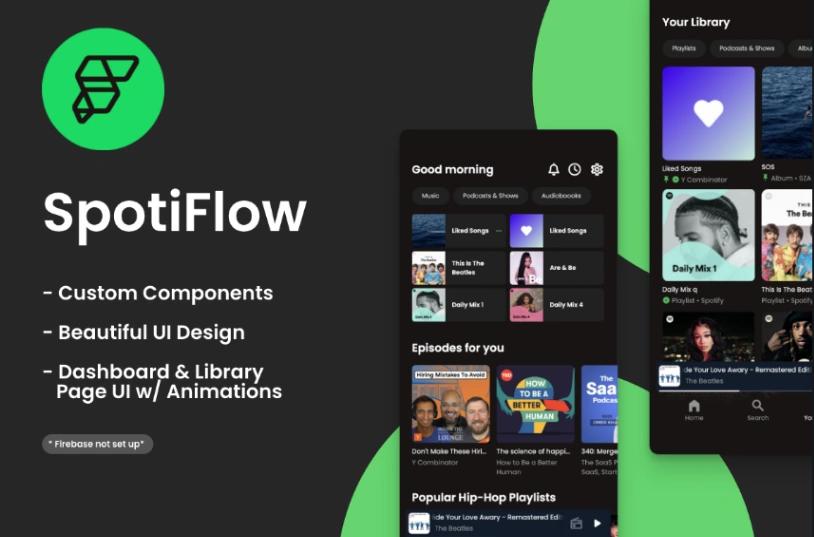Click the 'Firebase not set up' badge

(98, 444)
